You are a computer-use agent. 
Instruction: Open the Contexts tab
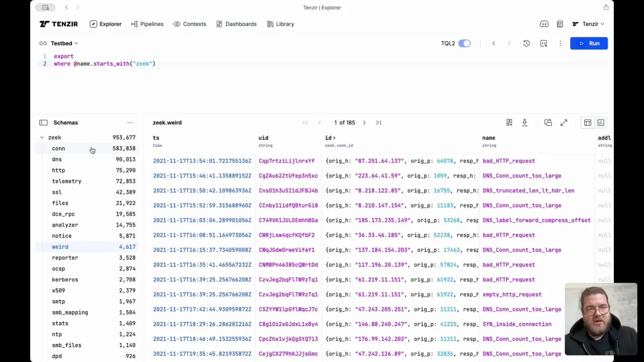click(190, 24)
